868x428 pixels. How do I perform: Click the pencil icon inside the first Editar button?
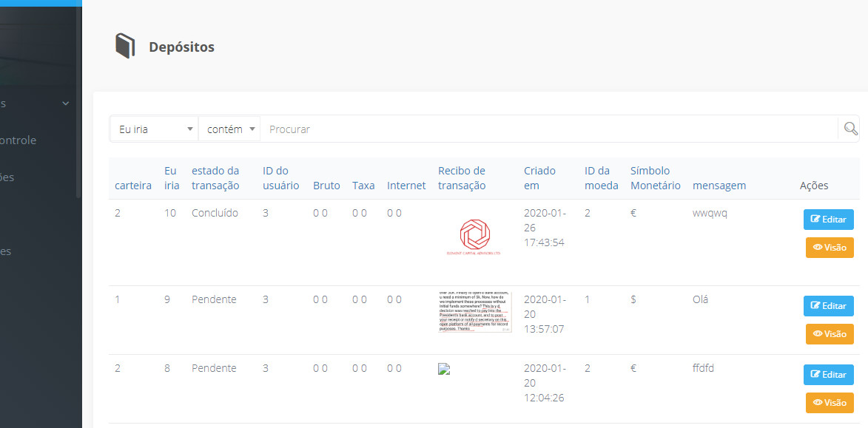(817, 219)
